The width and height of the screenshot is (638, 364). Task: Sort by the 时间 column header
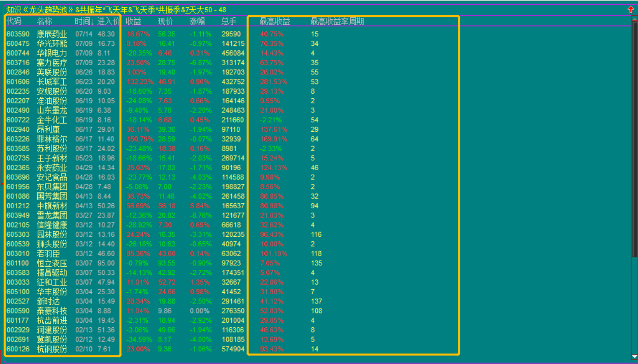(x=84, y=21)
